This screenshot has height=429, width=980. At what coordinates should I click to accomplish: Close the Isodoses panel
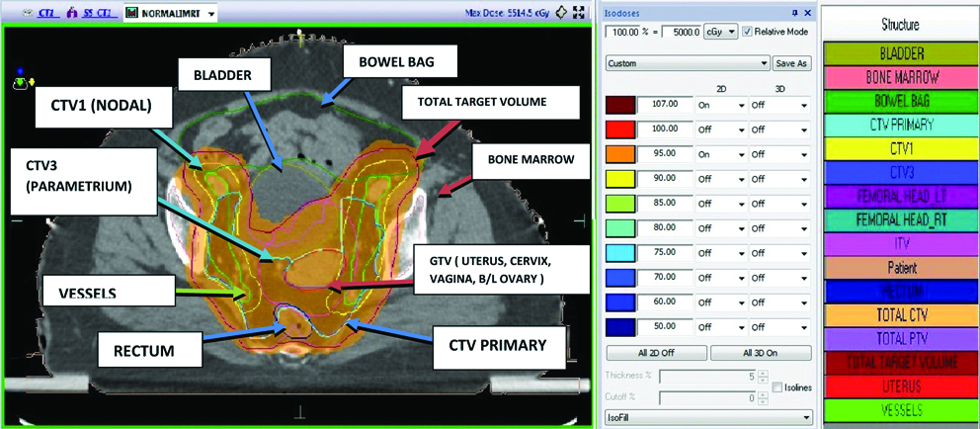coord(806,13)
